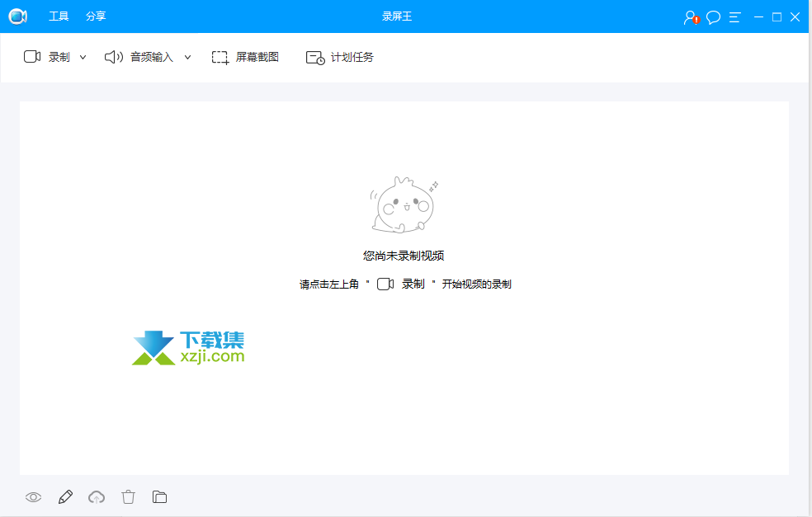
Task: Click the 录屏王 title text
Action: [397, 16]
